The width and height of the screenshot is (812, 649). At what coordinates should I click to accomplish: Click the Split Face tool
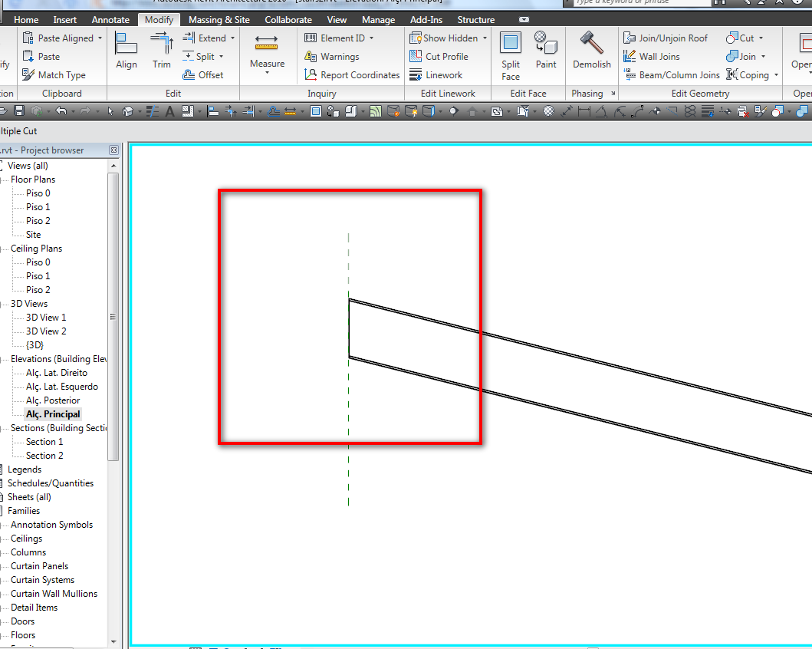(x=511, y=56)
